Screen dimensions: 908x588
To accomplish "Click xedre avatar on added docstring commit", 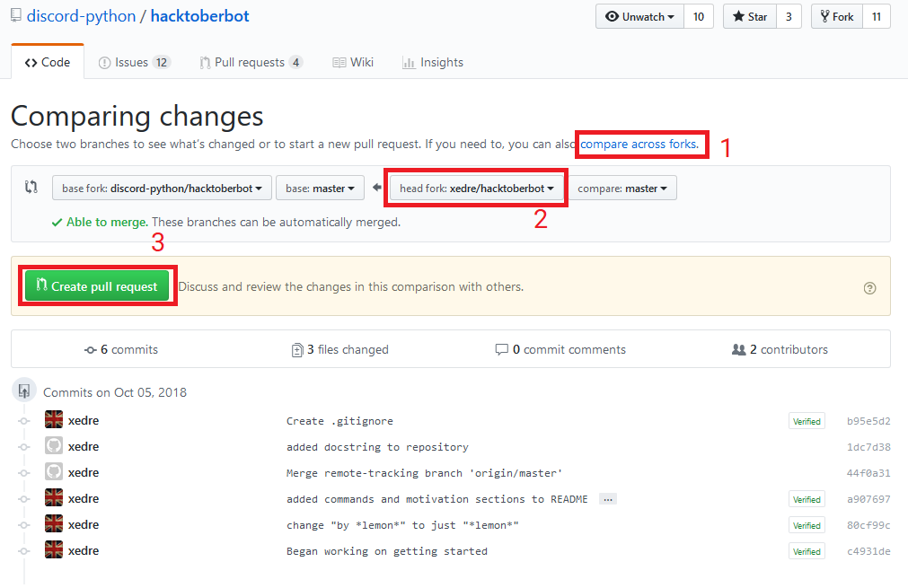I will (x=54, y=446).
